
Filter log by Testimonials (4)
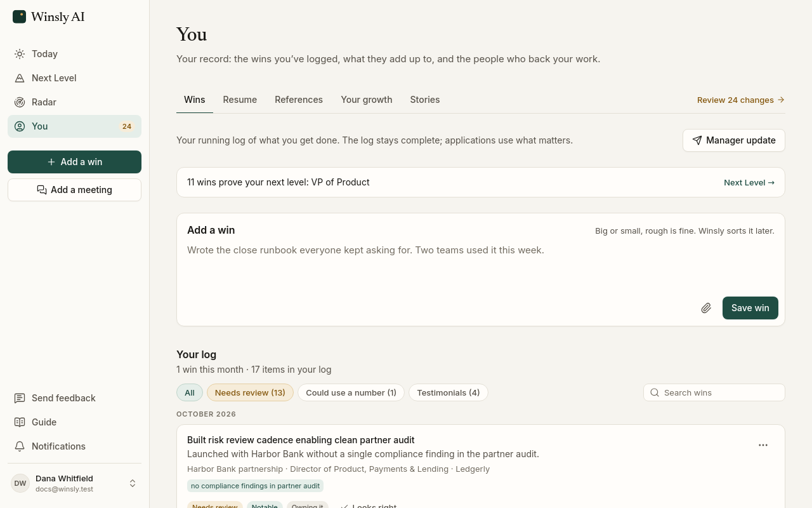tap(449, 392)
